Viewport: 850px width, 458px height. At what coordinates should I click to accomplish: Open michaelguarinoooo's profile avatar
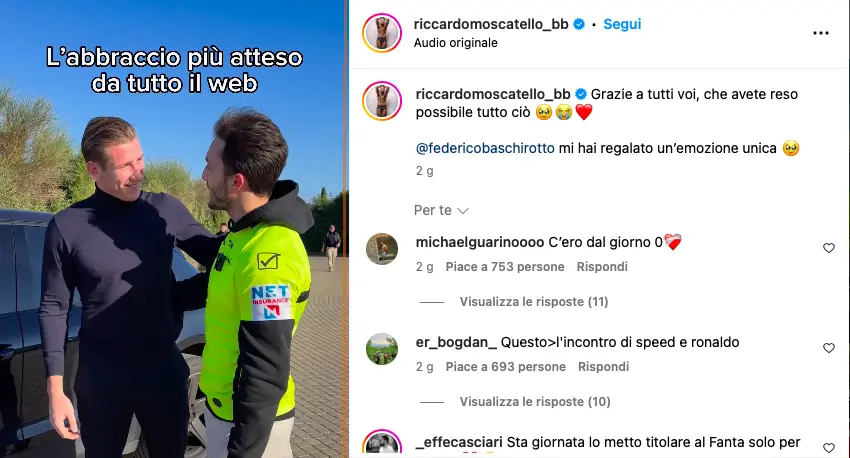point(382,249)
